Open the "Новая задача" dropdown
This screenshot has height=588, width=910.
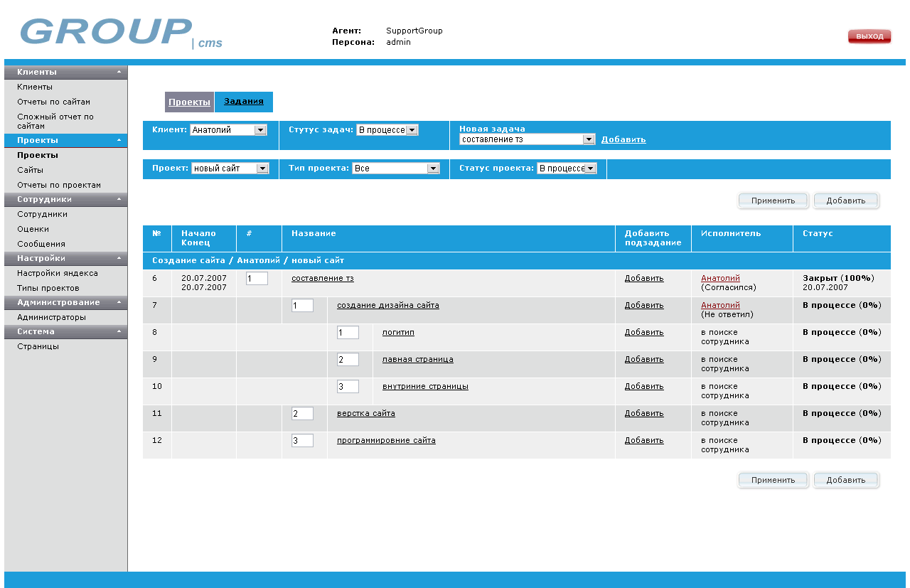coord(589,139)
